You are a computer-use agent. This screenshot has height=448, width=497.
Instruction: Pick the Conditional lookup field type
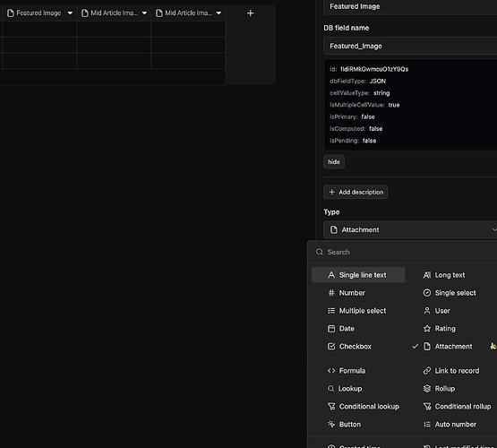point(358,407)
